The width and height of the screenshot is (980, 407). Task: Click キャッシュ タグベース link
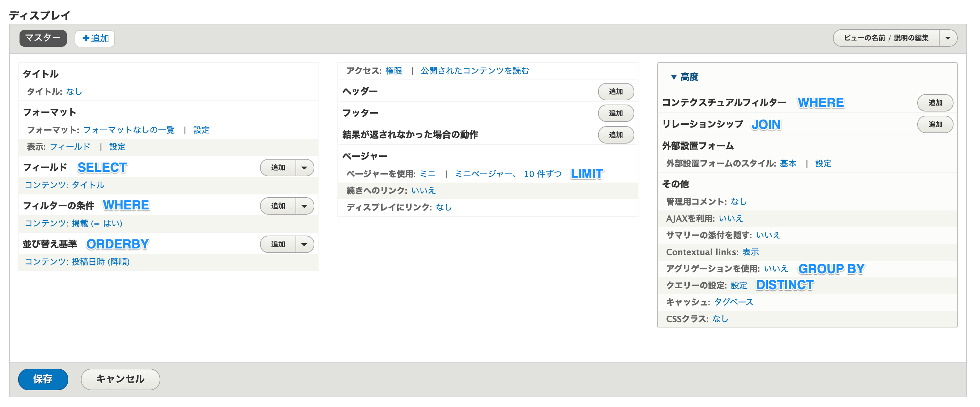pos(734,302)
